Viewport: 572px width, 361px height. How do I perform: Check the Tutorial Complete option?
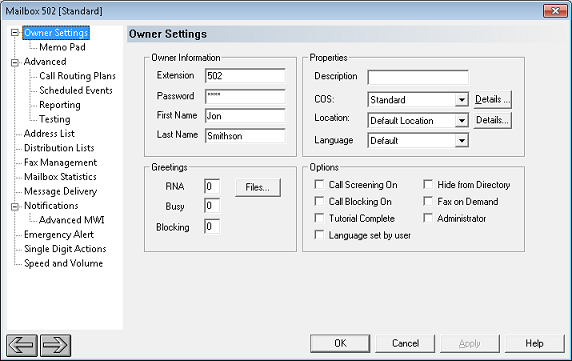coord(319,218)
